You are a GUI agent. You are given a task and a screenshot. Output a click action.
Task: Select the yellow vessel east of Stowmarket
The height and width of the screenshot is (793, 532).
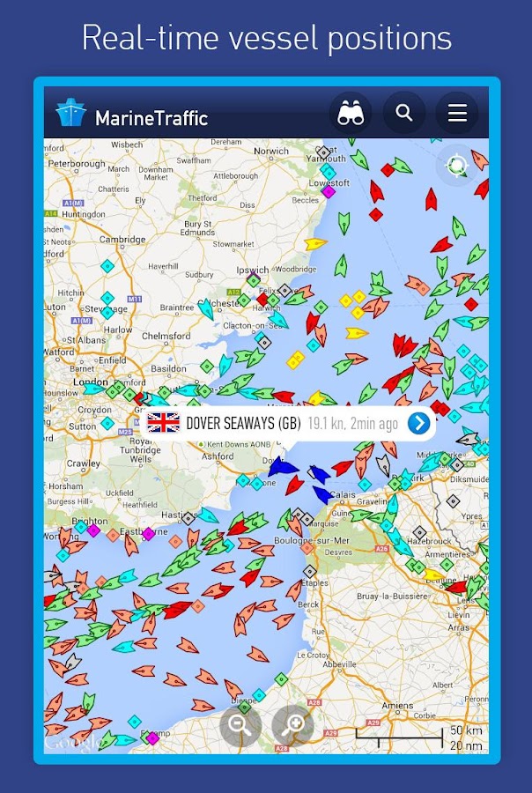click(x=315, y=244)
